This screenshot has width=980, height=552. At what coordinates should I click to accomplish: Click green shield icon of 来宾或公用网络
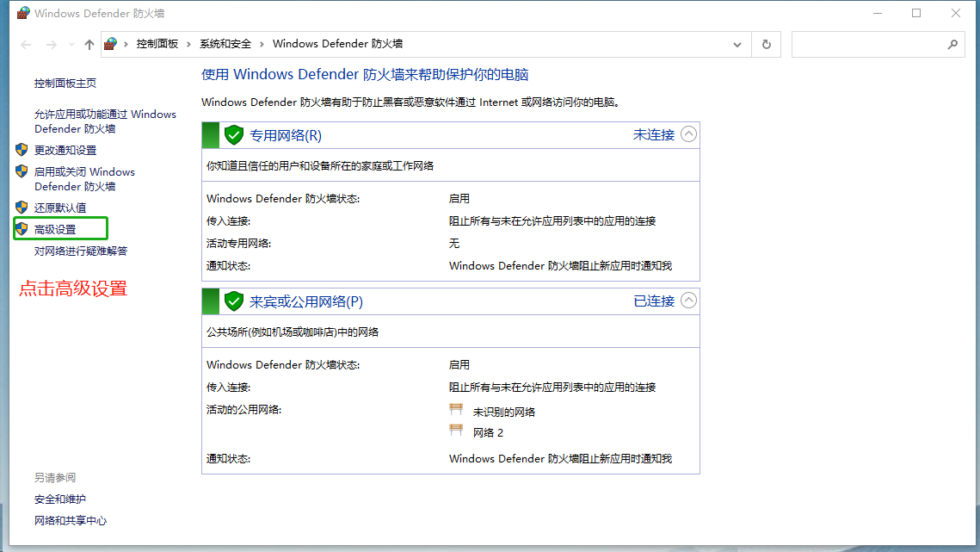pyautogui.click(x=234, y=301)
